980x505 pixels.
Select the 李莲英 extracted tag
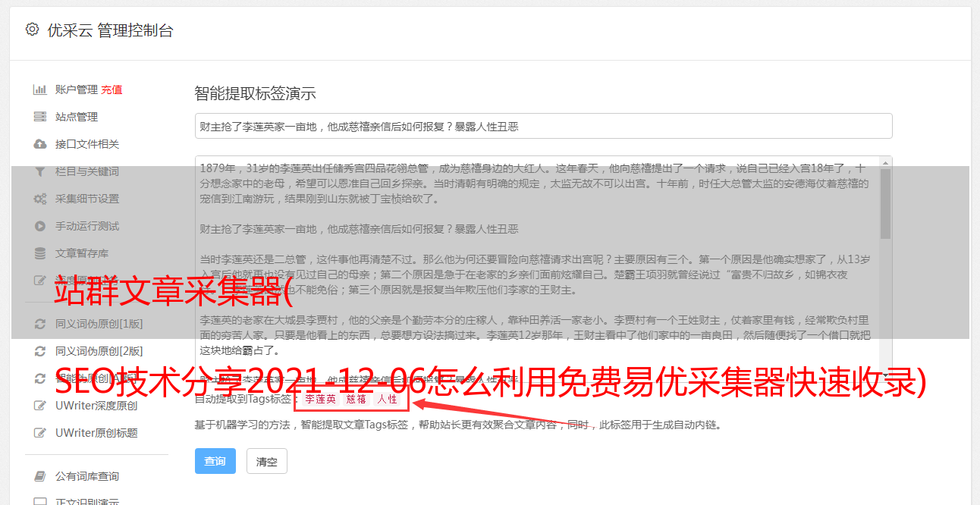pyautogui.click(x=320, y=399)
